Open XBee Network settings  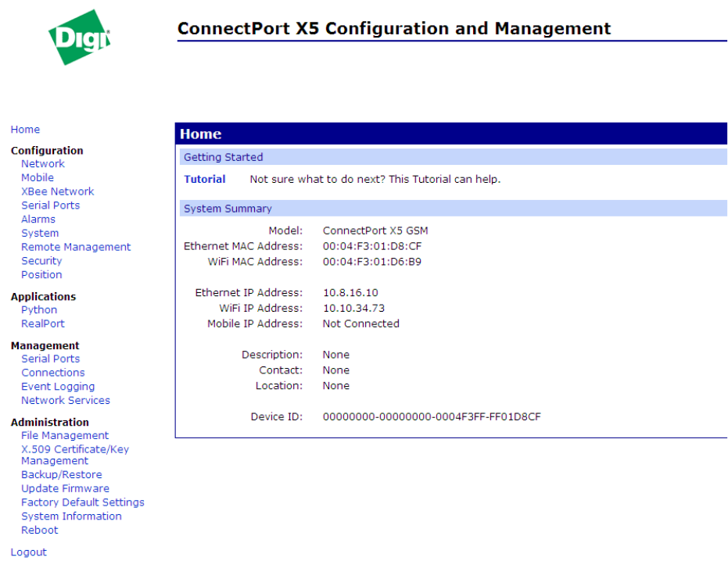point(58,191)
